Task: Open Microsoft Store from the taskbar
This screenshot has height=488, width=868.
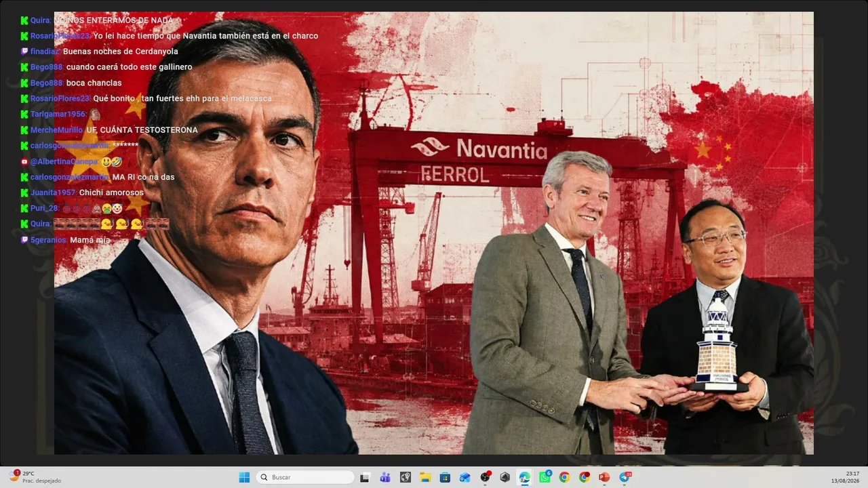Action: point(445,477)
